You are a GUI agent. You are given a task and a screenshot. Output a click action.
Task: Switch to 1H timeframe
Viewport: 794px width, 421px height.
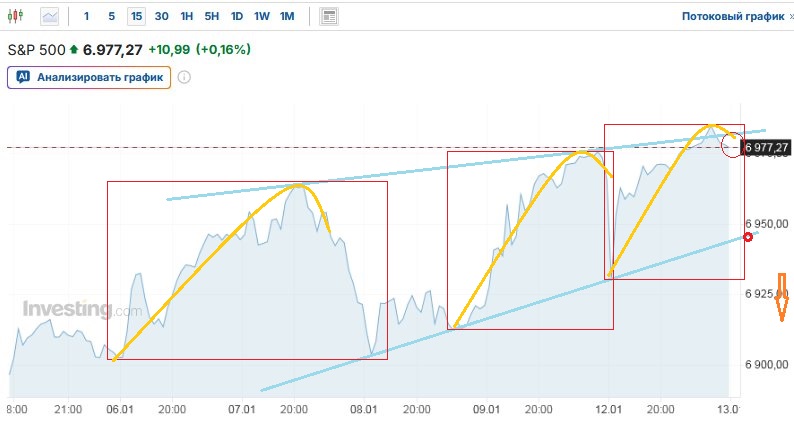tap(186, 17)
